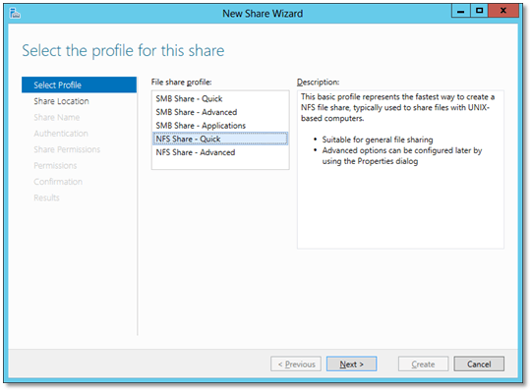Screen dimensions: 532x392
Task: Choose SMB Share - Advanced from the list
Action: click(220, 112)
